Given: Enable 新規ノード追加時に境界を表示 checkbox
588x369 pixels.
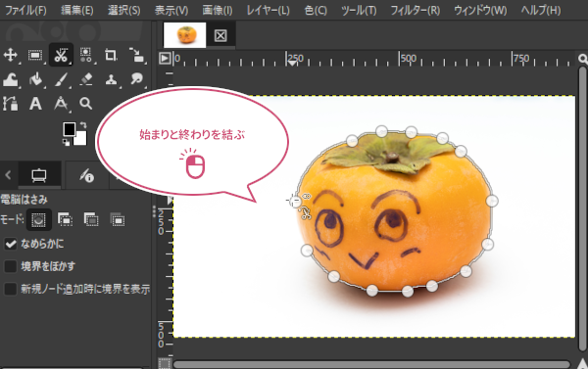Looking at the screenshot, I should pyautogui.click(x=10, y=289).
